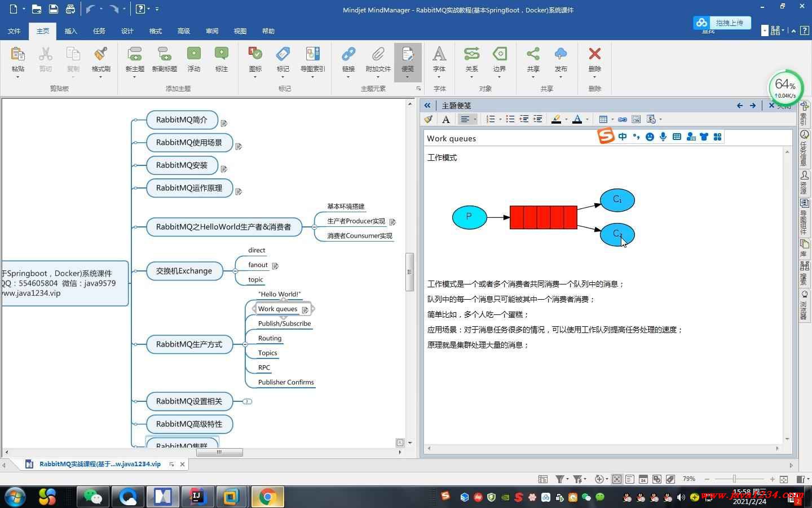Viewport: 812px width, 508px height.
Task: Click the 关系 relationship icon
Action: (471, 54)
